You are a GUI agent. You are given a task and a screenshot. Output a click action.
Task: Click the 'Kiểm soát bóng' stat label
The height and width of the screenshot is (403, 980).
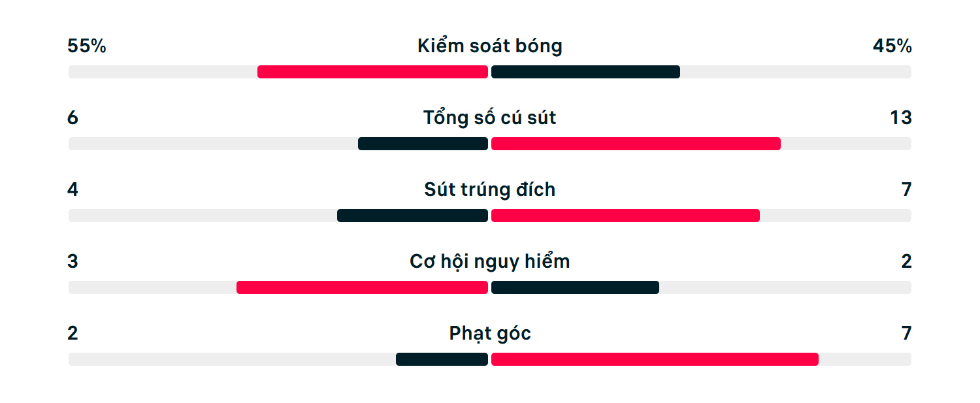[490, 46]
